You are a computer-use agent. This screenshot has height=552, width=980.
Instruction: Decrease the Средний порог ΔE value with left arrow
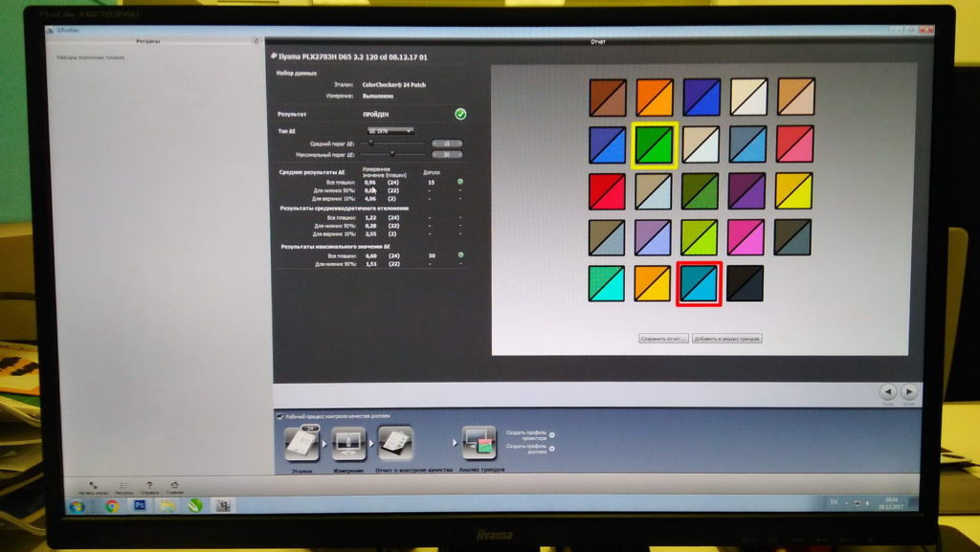point(434,144)
